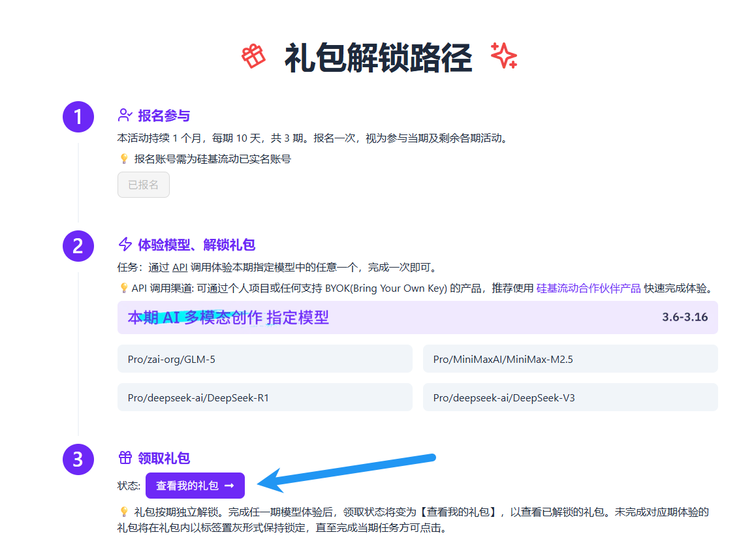Open the underlined API link

click(180, 268)
